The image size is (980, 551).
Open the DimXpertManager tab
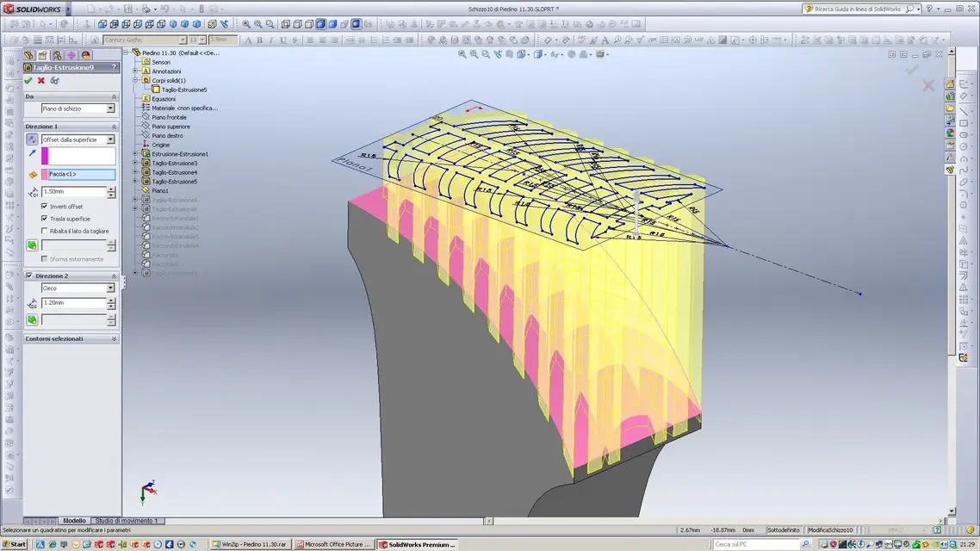point(71,55)
